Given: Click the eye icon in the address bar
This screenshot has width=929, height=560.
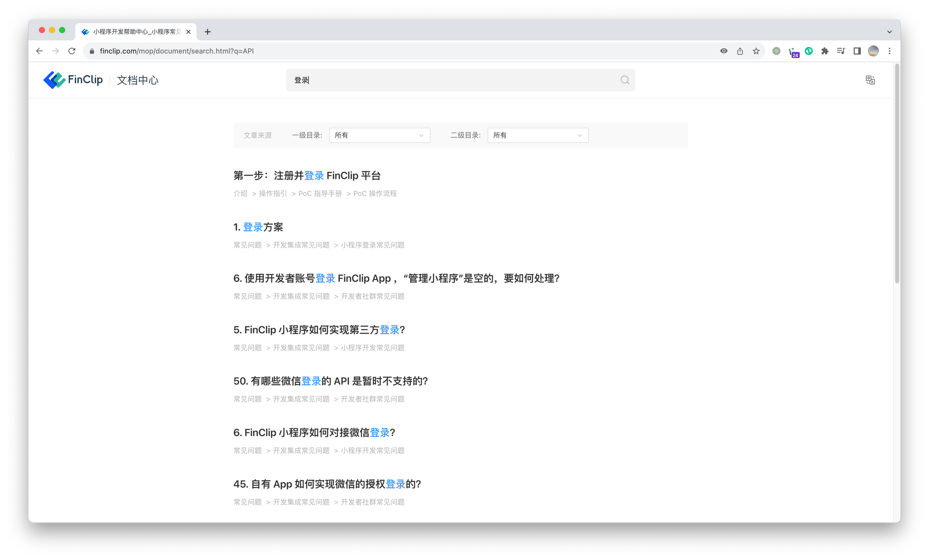Looking at the screenshot, I should [724, 51].
